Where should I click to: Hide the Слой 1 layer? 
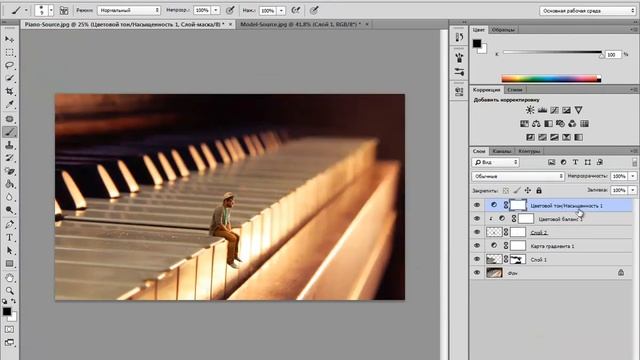click(x=477, y=259)
